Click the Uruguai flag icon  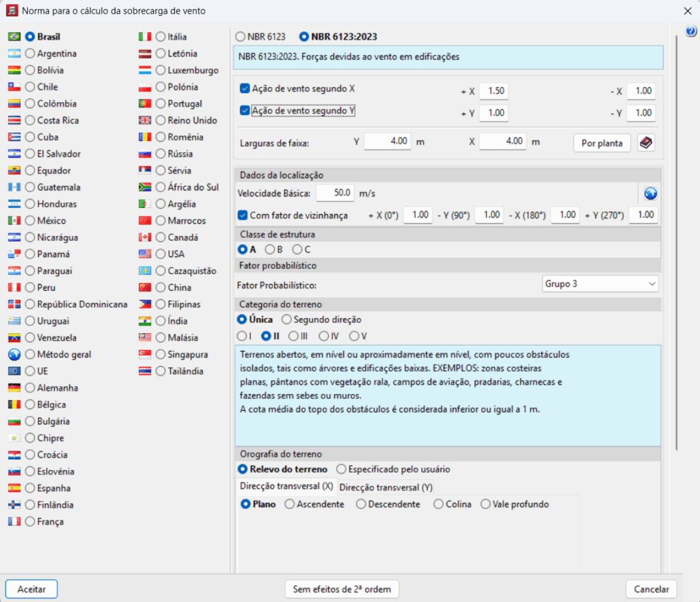pos(14,321)
